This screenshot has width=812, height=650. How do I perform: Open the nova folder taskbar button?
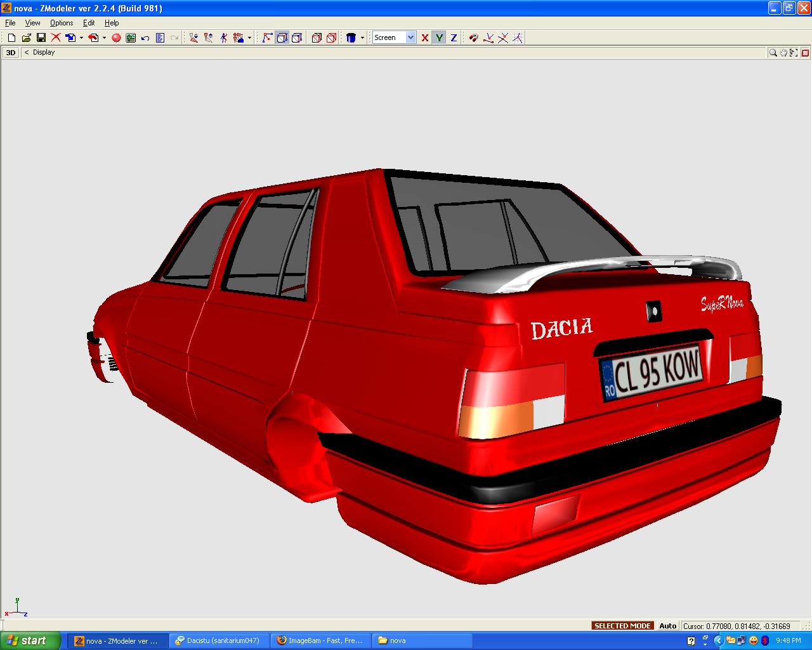[422, 640]
